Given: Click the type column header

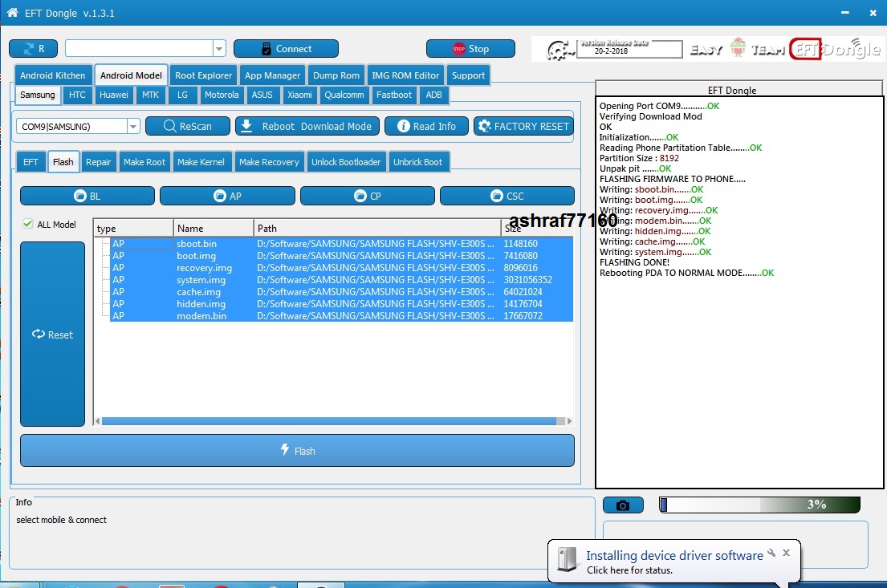Looking at the screenshot, I should [133, 228].
